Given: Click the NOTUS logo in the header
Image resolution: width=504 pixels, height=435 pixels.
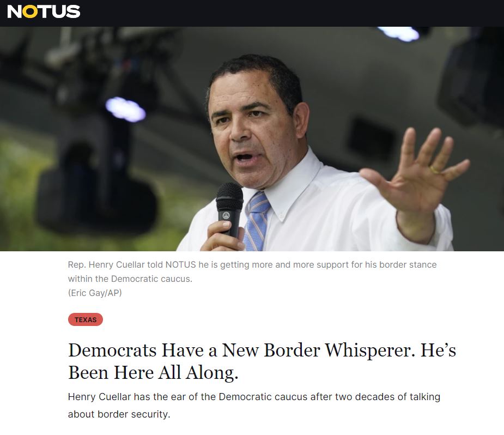Looking at the screenshot, I should [x=44, y=11].
